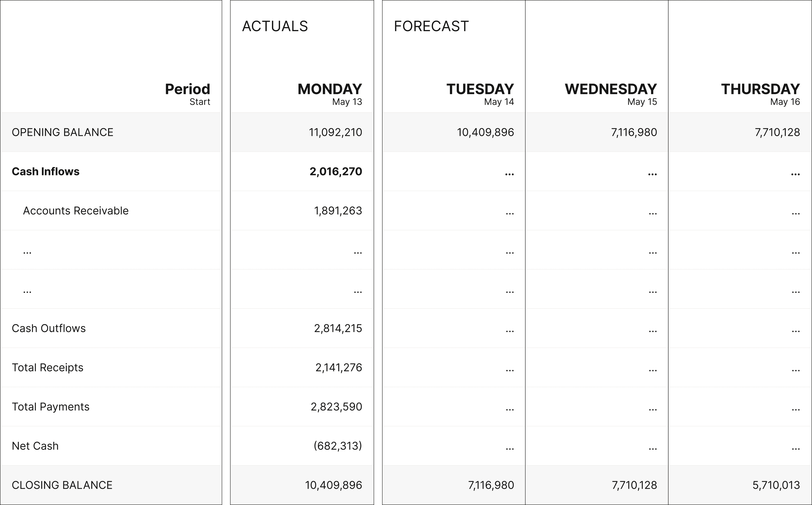Expand the Cash Inflows row
The image size is (812, 505).
click(45, 171)
